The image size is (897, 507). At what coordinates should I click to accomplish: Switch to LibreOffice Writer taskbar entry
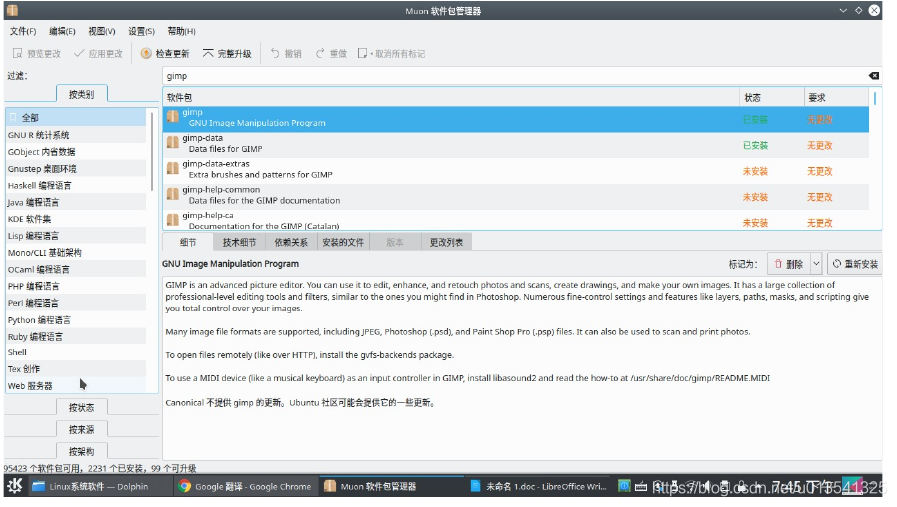538,486
